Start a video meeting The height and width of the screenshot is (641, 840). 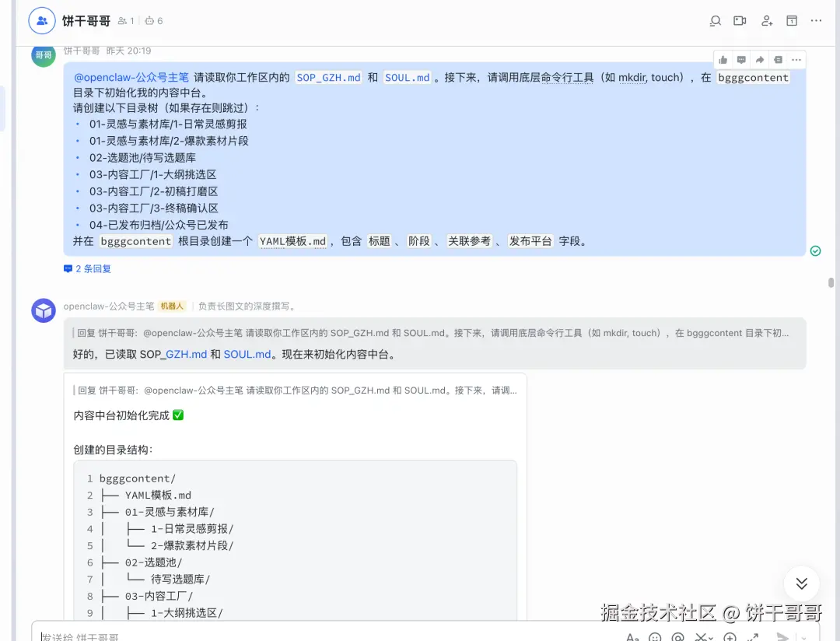[740, 21]
